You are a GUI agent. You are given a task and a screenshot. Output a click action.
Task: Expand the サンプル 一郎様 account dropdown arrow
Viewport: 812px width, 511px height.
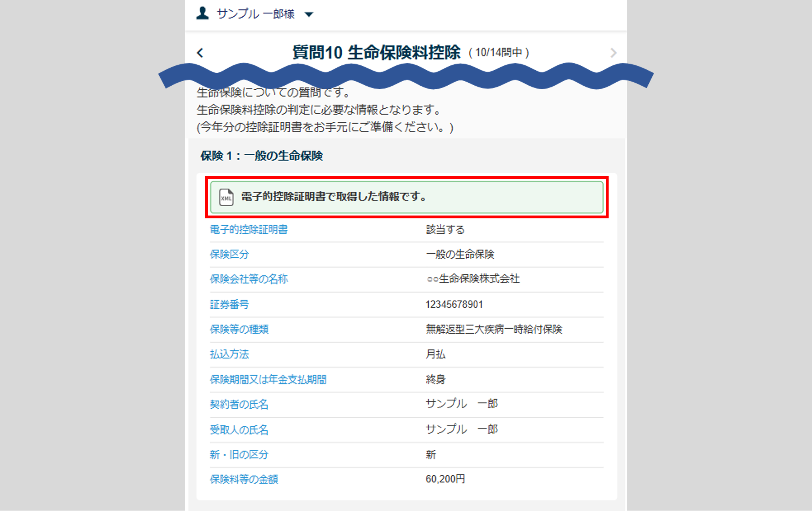309,15
